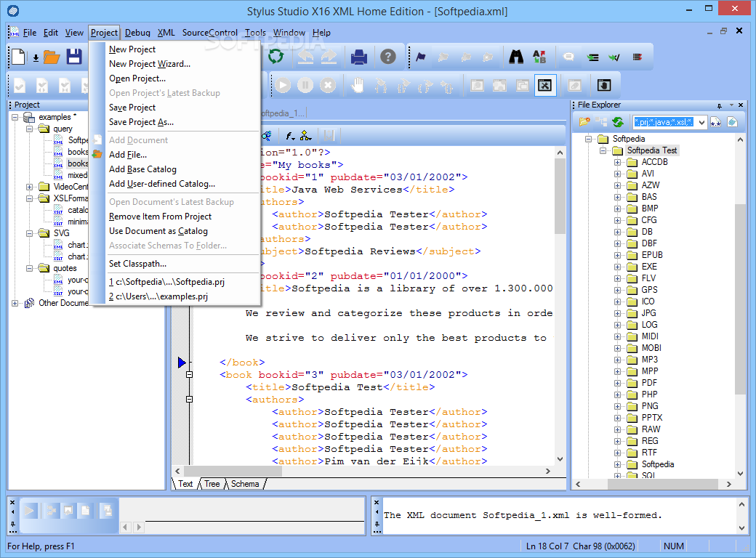Open recent project 1 Softpedia.prj
Viewport: 756px width, 558px height.
coord(166,283)
